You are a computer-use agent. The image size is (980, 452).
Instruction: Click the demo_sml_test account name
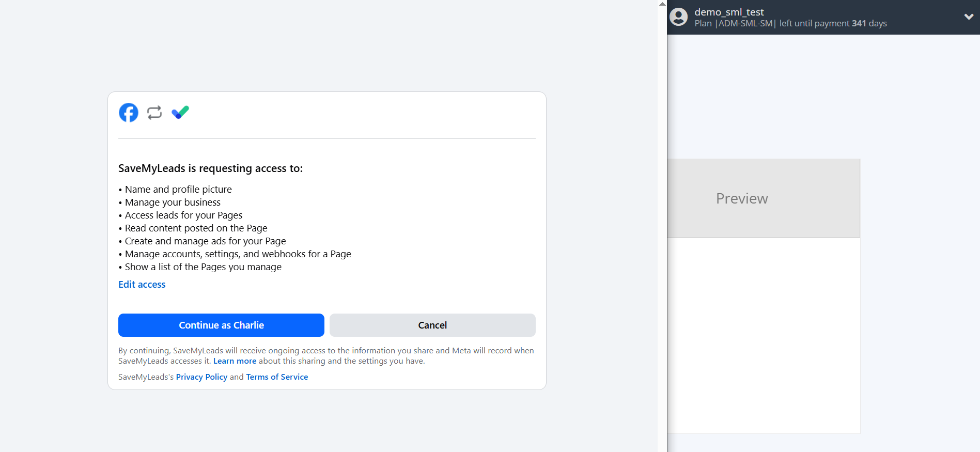pyautogui.click(x=729, y=12)
